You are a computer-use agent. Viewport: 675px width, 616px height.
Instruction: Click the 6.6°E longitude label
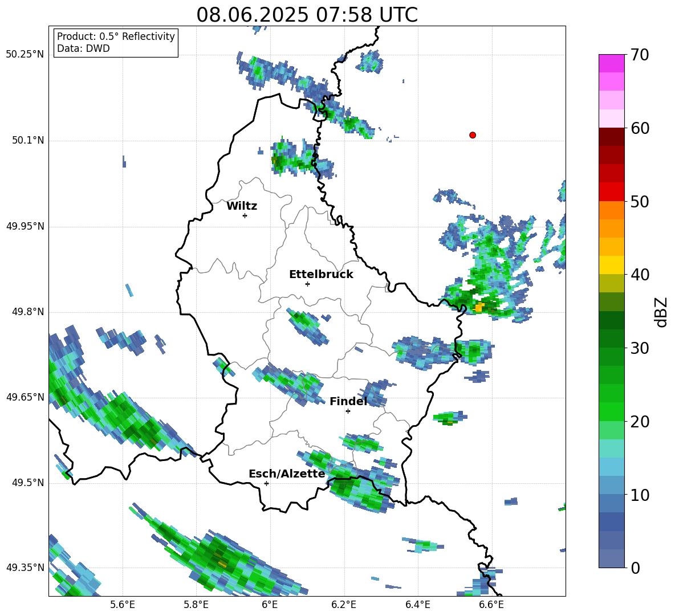(x=491, y=605)
